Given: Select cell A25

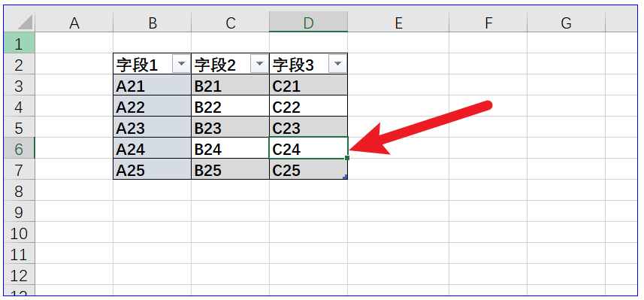Looking at the screenshot, I should [153, 169].
